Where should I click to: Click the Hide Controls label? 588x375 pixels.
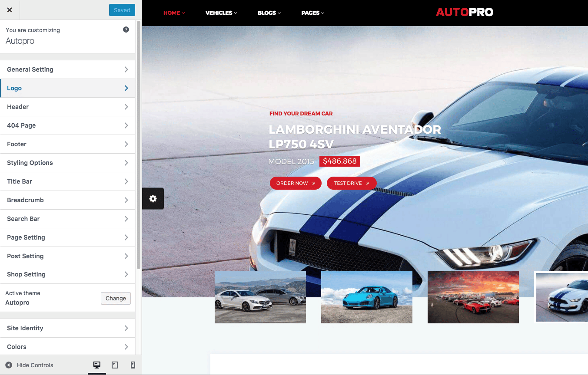click(35, 365)
